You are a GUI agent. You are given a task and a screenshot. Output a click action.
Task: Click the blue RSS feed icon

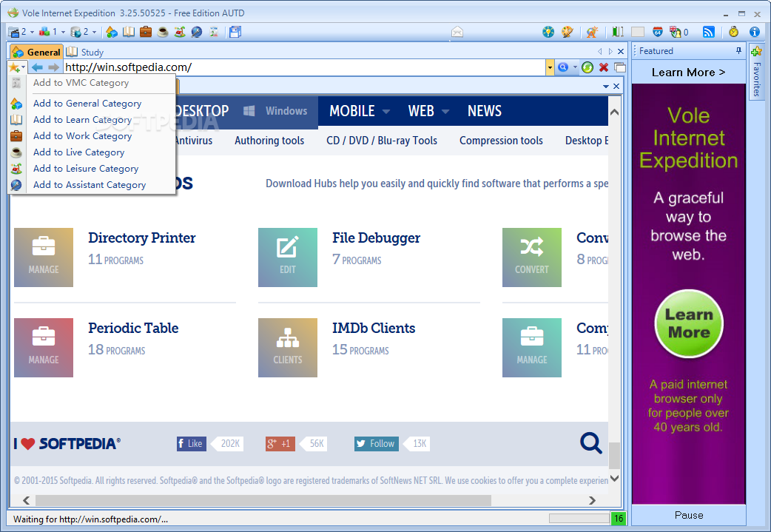709,32
